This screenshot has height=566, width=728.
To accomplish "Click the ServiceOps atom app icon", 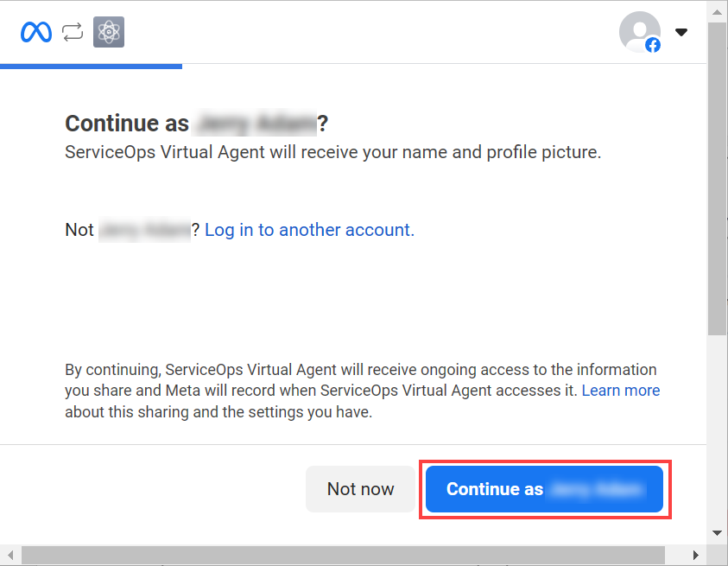I will [109, 32].
